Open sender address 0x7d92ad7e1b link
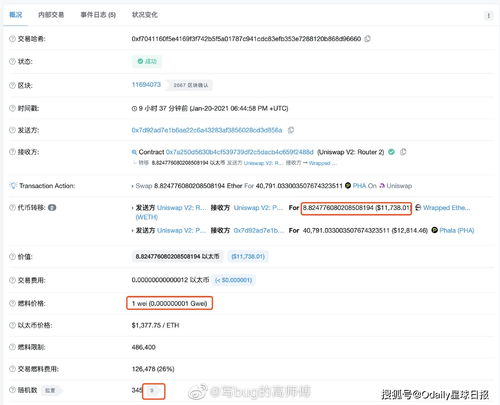Viewport: 500px width, 405px height. 207,130
